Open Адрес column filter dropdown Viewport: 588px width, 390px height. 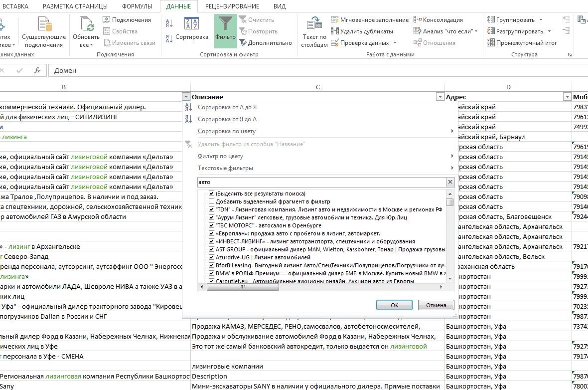pyautogui.click(x=568, y=97)
